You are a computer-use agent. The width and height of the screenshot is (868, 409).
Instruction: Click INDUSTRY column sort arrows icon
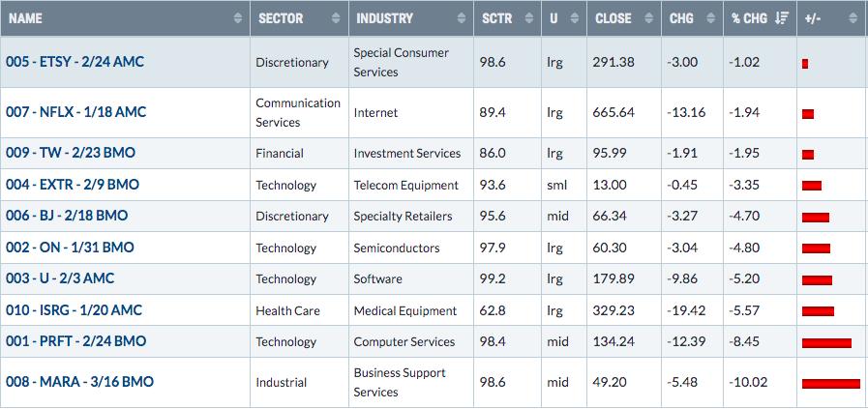462,18
